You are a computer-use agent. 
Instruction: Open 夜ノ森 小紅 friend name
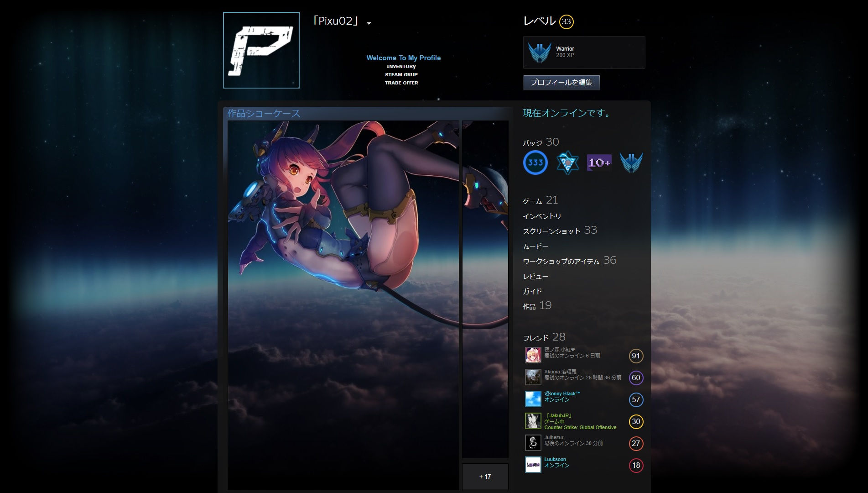559,350
